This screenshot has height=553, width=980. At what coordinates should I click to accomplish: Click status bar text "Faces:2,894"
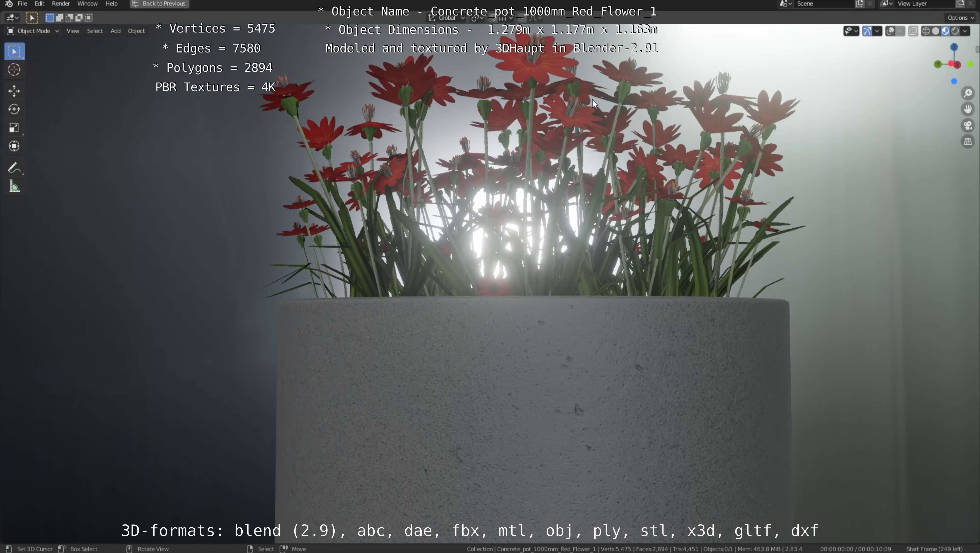pos(652,549)
